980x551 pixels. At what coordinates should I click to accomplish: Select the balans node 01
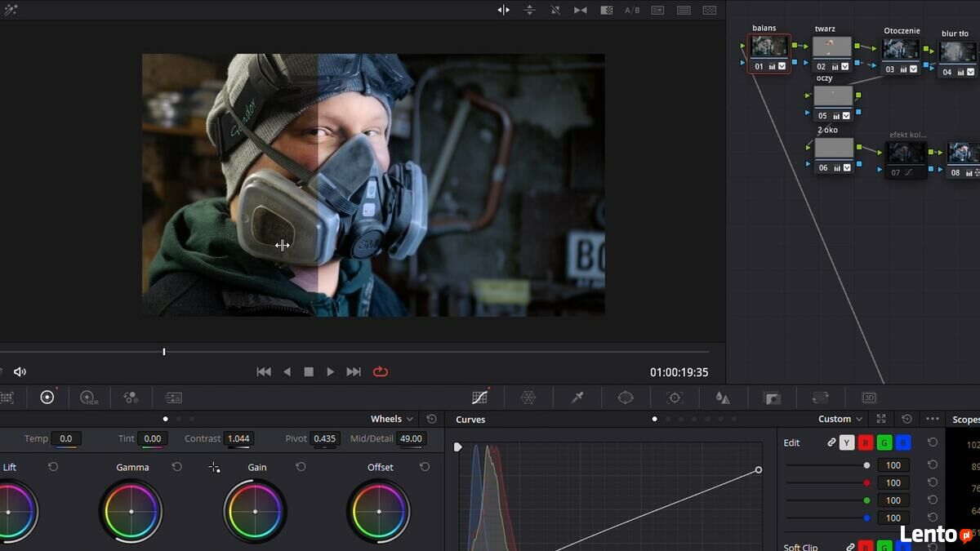pyautogui.click(x=769, y=53)
